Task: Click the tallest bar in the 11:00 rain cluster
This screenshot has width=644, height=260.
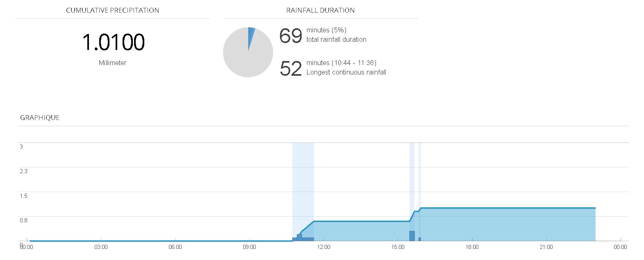Action: (x=299, y=237)
